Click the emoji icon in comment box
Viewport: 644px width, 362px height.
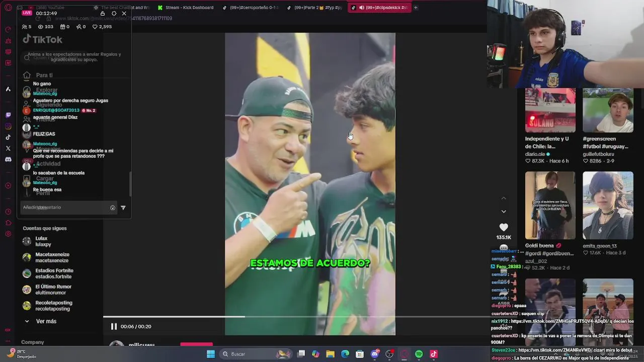113,208
